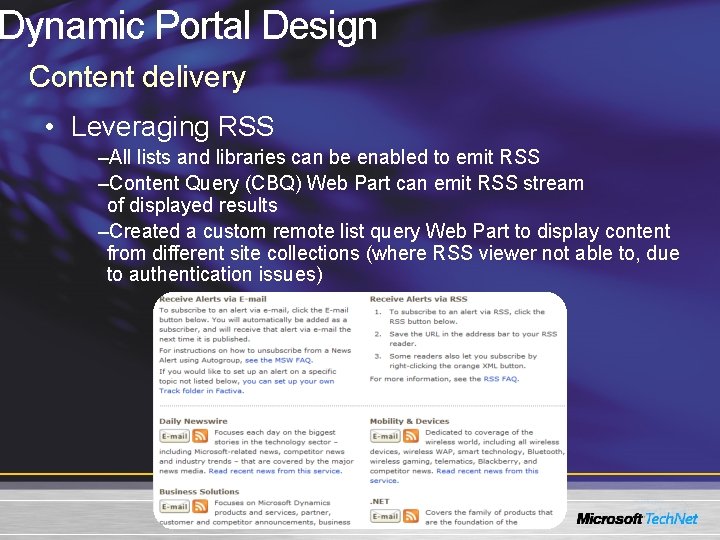Screen dimensions: 720x540
Task: Click the 'Receive Alerts via RSS' heading
Action: (x=418, y=299)
